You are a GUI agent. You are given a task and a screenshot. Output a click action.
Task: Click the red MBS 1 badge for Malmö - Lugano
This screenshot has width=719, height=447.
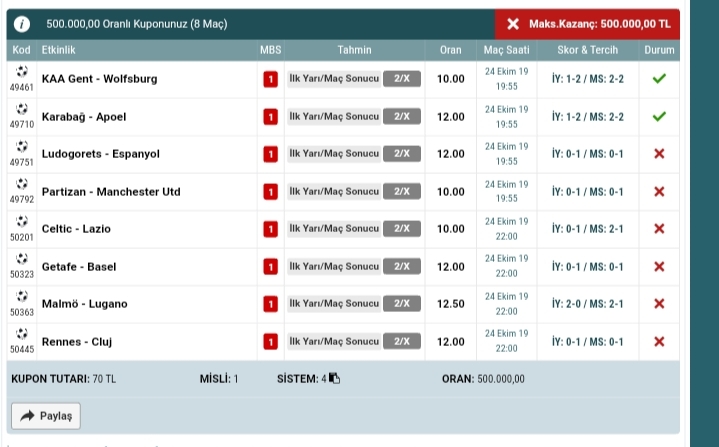[x=271, y=304]
